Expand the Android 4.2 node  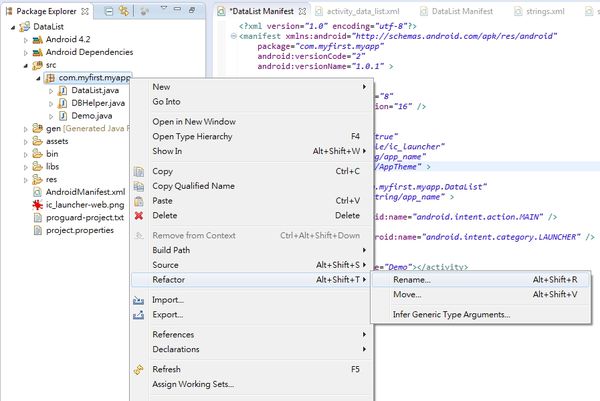click(26, 40)
